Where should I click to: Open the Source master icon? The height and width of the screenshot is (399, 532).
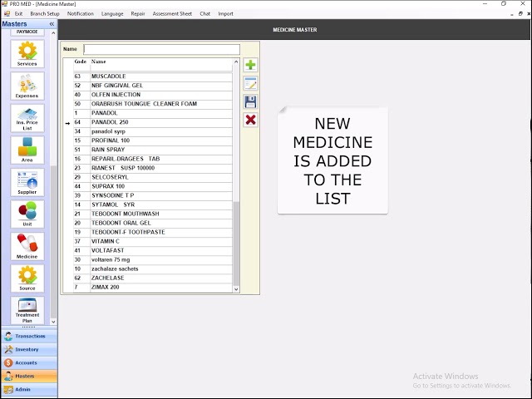tap(27, 278)
